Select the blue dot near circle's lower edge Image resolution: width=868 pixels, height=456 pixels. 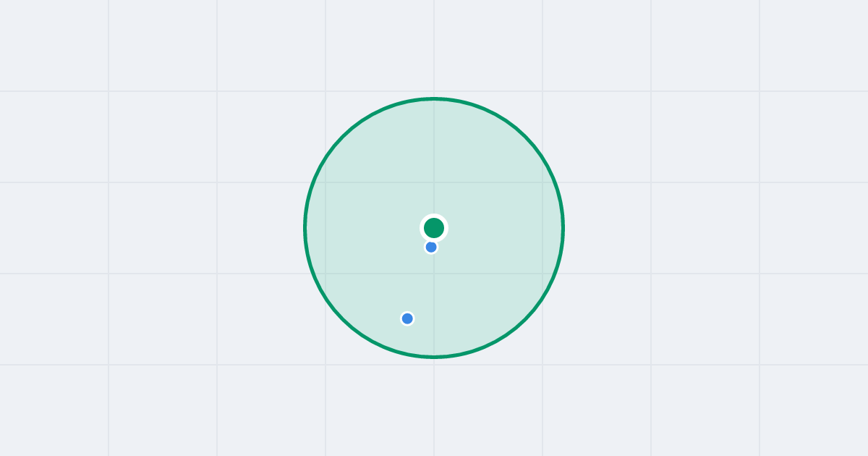(407, 318)
